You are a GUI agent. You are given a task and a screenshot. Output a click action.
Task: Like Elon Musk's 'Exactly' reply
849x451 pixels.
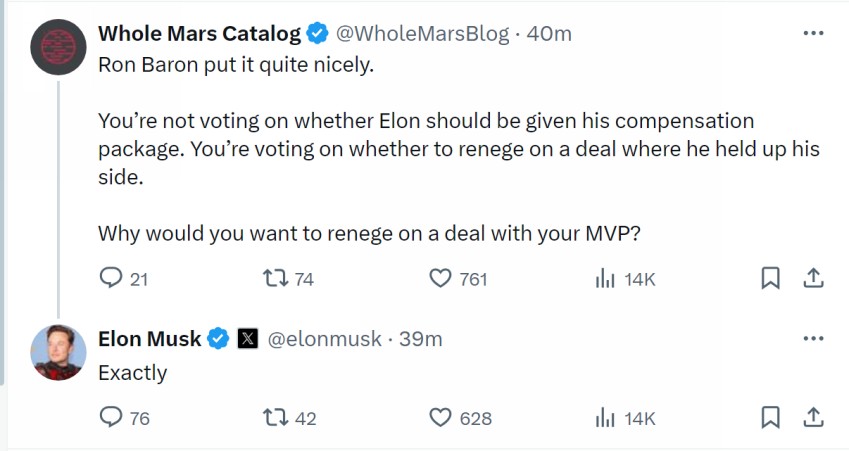pos(440,418)
